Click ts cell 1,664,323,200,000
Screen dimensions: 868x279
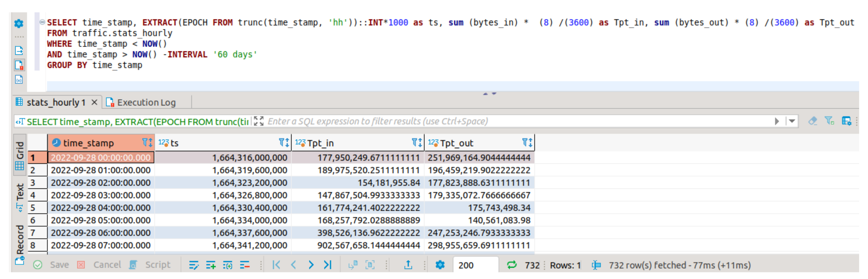click(x=223, y=182)
